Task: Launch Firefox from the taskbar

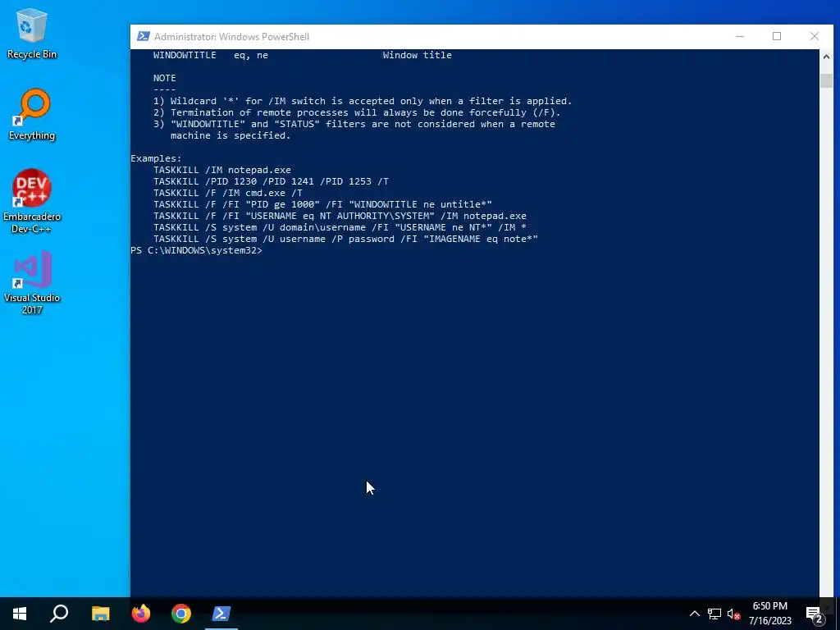Action: coord(141,614)
